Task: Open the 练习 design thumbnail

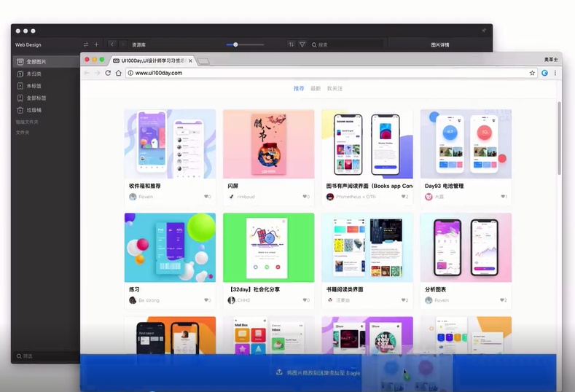Action: (x=170, y=248)
